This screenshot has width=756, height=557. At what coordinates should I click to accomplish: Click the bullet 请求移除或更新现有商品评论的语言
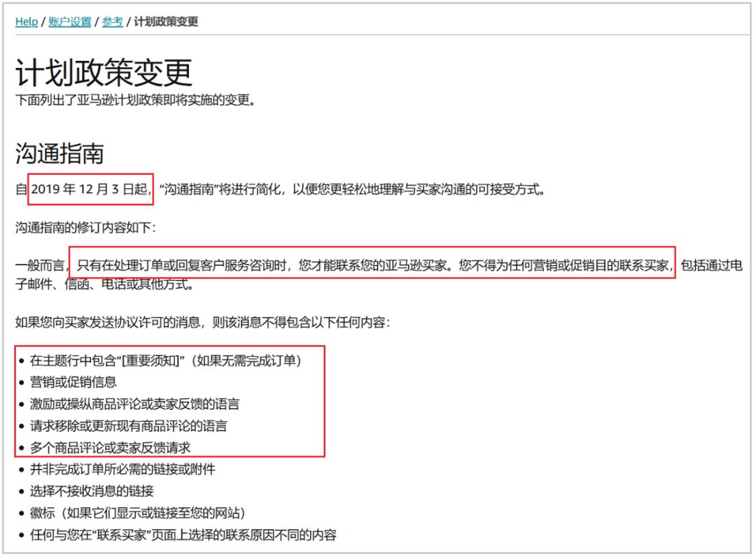(128, 425)
